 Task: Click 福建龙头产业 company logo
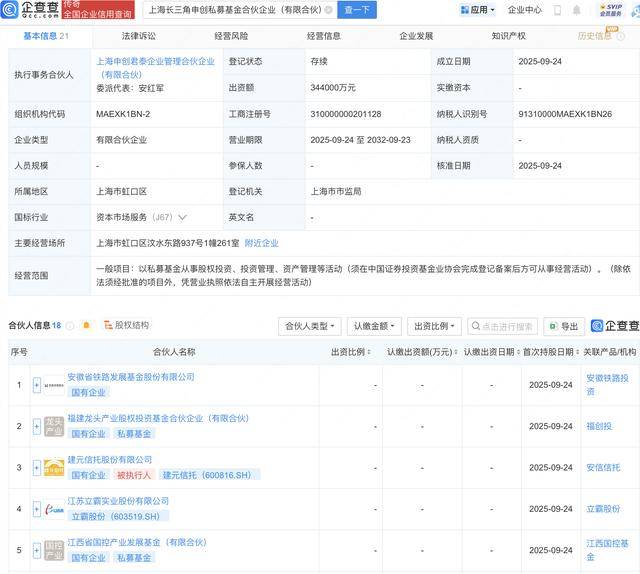click(x=54, y=426)
